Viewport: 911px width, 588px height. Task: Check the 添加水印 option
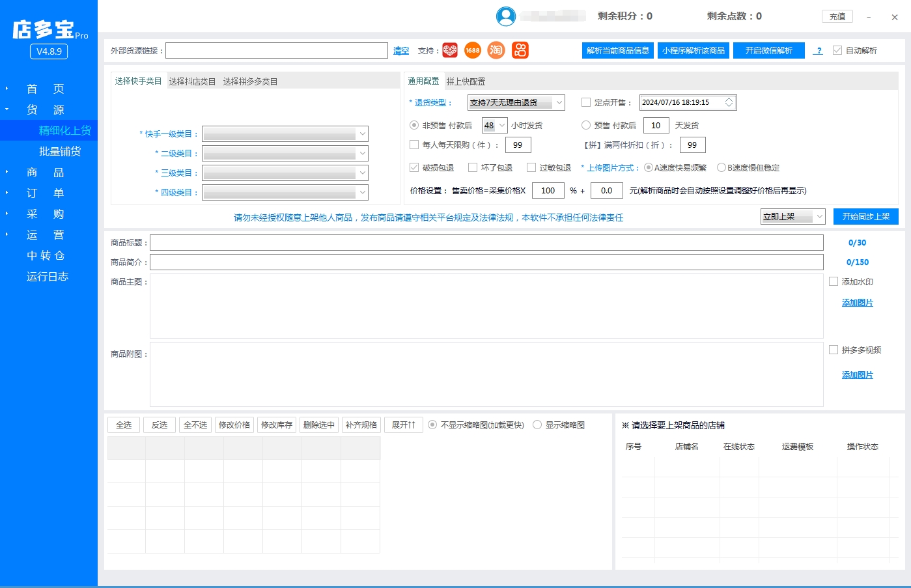[834, 281]
